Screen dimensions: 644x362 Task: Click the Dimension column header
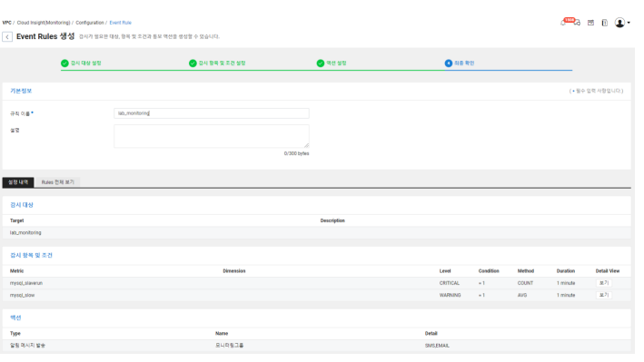point(234,271)
